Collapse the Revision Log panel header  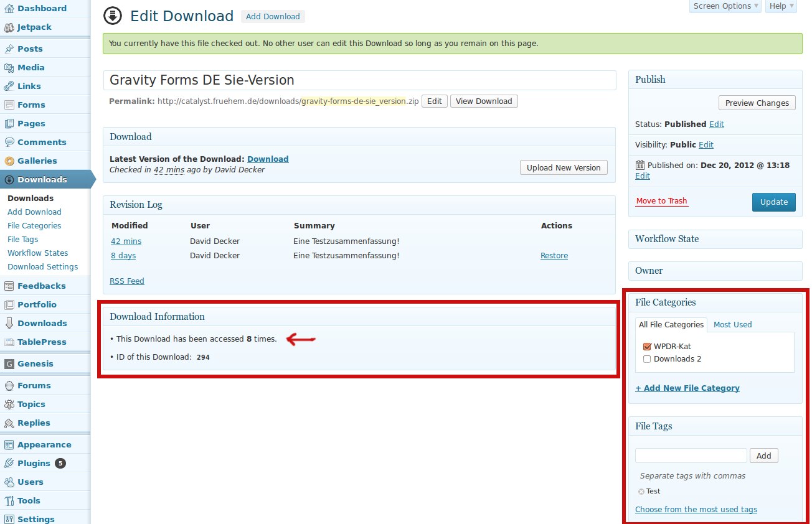pos(359,205)
